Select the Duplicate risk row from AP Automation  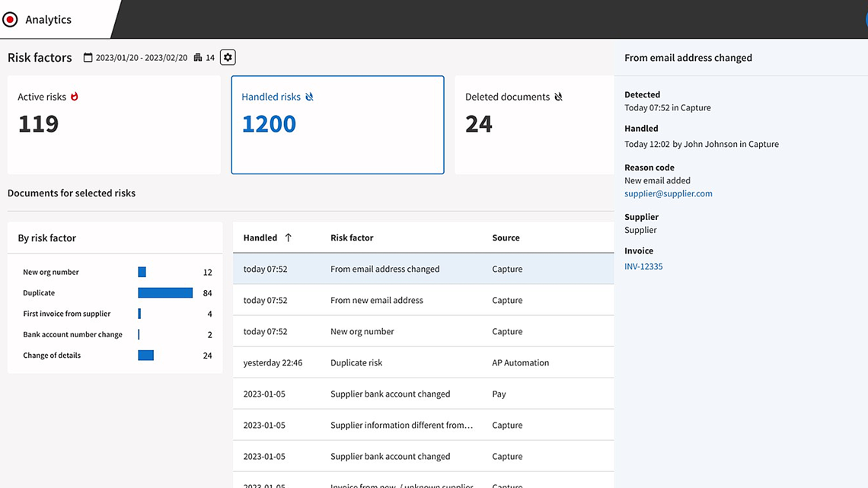pyautogui.click(x=423, y=362)
